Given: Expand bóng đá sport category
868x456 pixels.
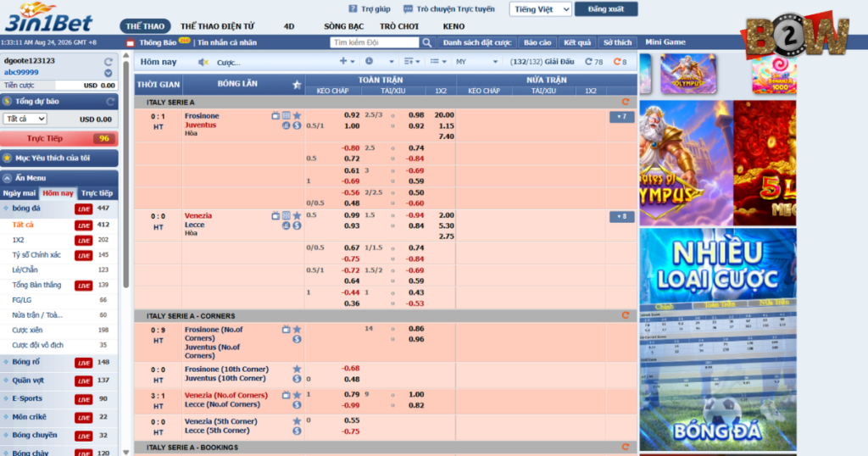Looking at the screenshot, I should [x=26, y=209].
